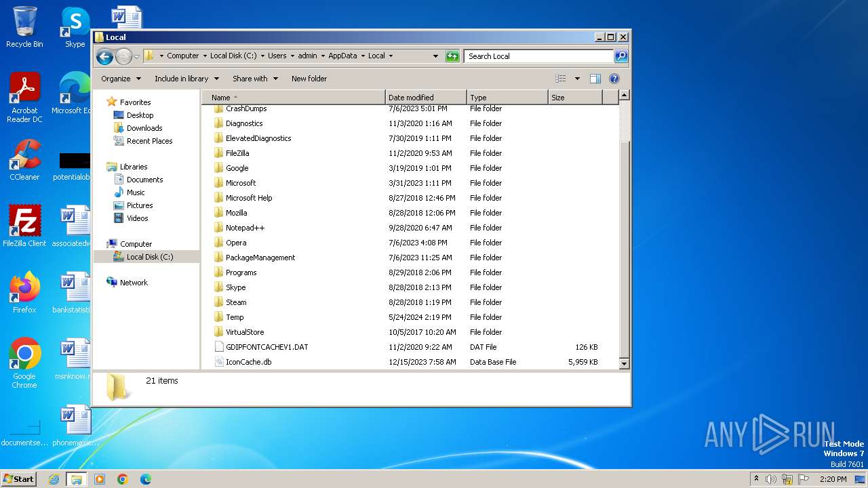The image size is (868, 488).
Task: Click the Explorer Forward arrow button
Action: tap(123, 56)
